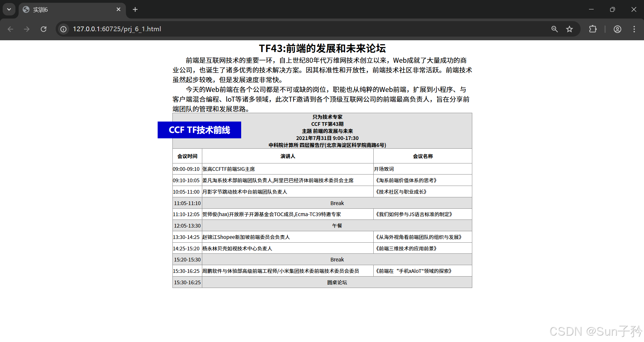The image size is (644, 342).
Task: Click the 圆桌论坛 cell
Action: pyautogui.click(x=337, y=283)
